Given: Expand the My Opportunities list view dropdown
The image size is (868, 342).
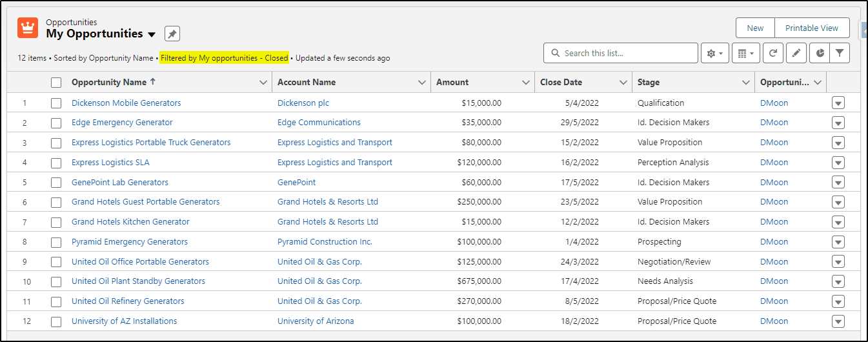Looking at the screenshot, I should [x=152, y=34].
